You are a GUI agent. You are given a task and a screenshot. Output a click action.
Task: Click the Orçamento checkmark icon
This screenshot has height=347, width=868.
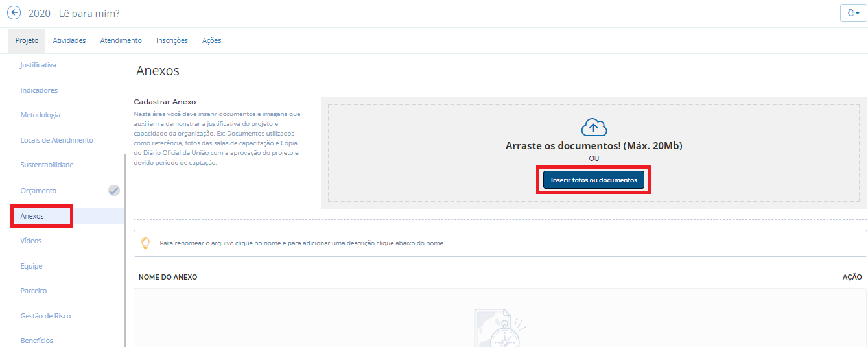tap(114, 190)
